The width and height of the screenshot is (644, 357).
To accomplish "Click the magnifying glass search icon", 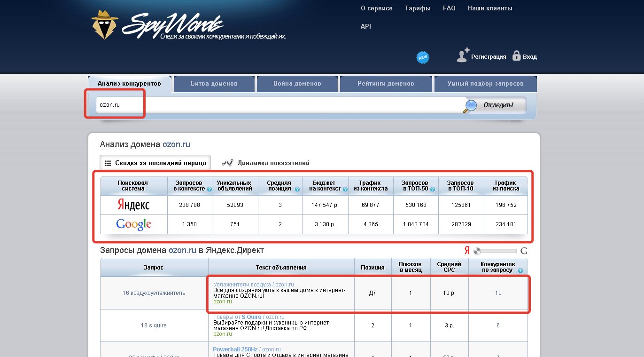I will (470, 106).
